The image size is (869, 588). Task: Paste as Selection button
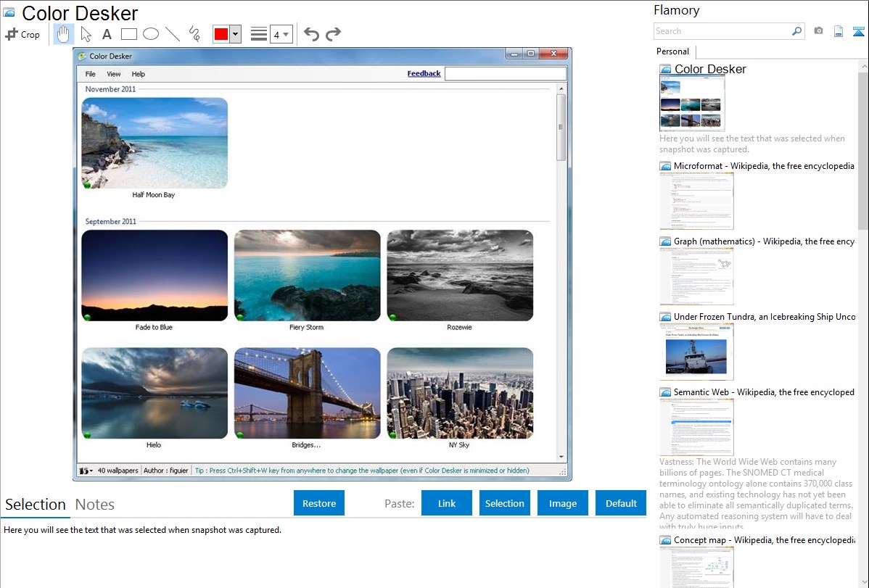click(504, 503)
